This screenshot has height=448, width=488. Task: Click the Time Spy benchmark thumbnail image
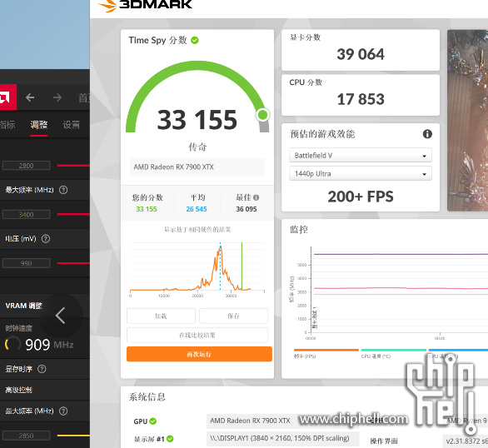(467, 121)
